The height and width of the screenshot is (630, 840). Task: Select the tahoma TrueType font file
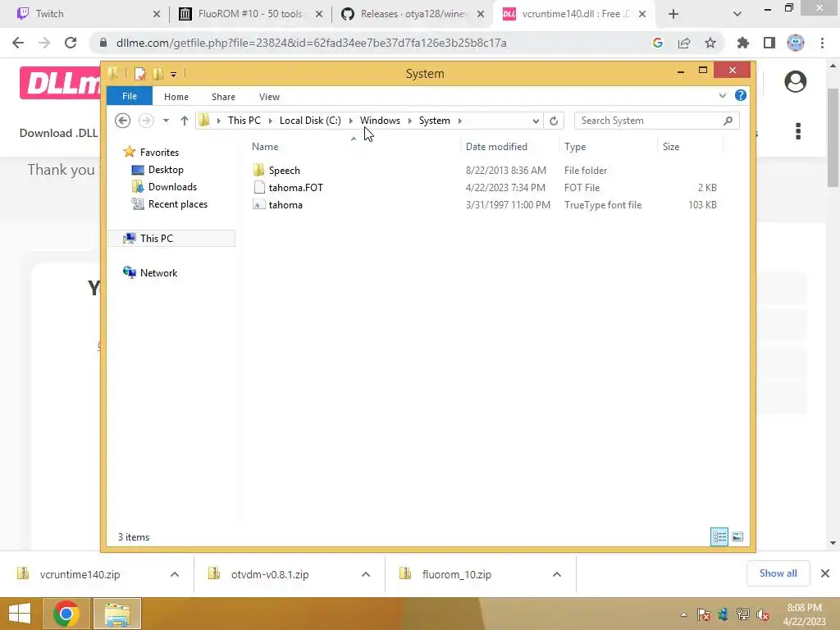point(285,204)
